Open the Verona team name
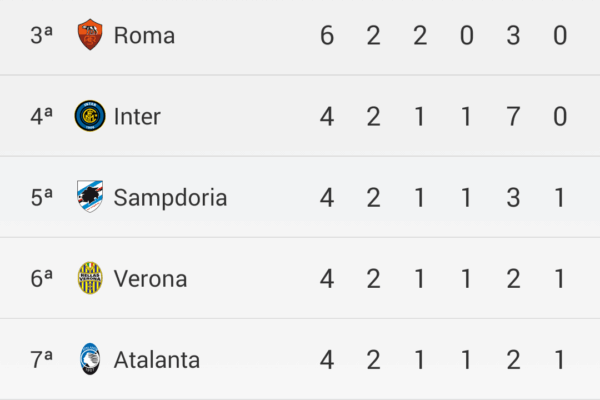The width and height of the screenshot is (600, 400). point(150,279)
